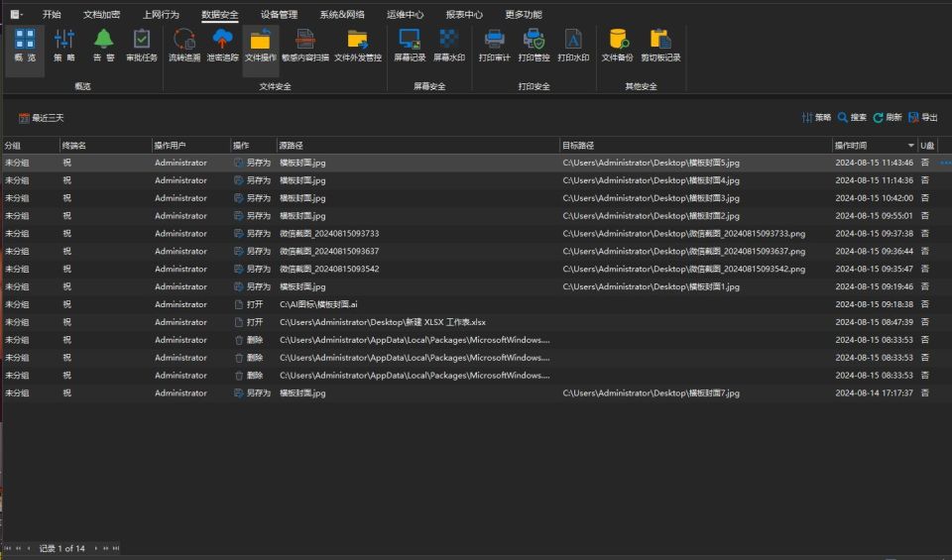This screenshot has height=560, width=952.
Task: Switch to the 更多功能 tab
Action: [x=524, y=14]
